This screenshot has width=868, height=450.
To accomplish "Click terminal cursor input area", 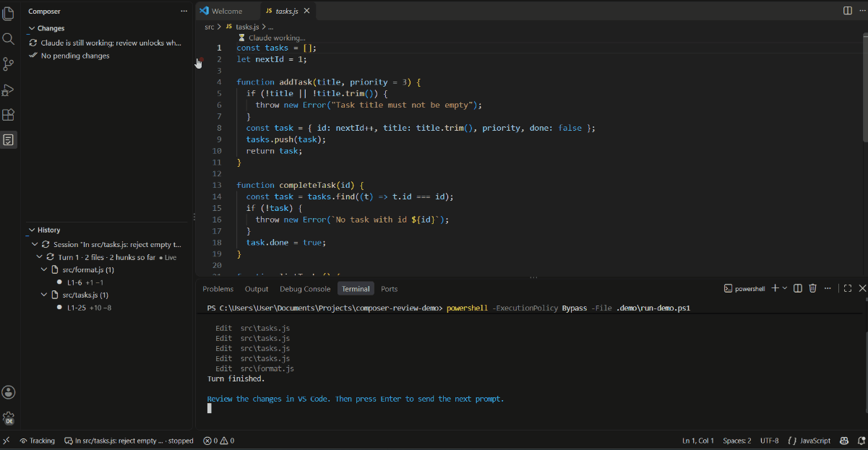I will pyautogui.click(x=210, y=408).
